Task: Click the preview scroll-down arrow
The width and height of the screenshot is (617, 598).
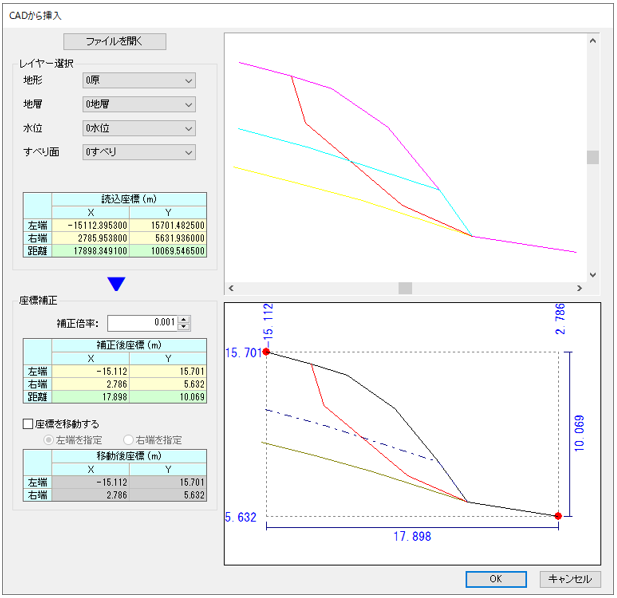Action: click(593, 275)
